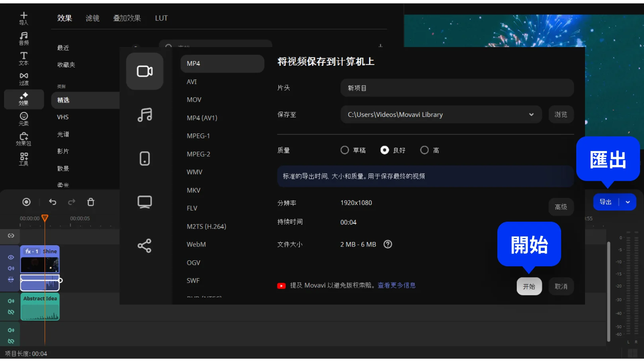Toggle video track visibility eye icon
Screen dimensions: 644x362
coord(11,257)
